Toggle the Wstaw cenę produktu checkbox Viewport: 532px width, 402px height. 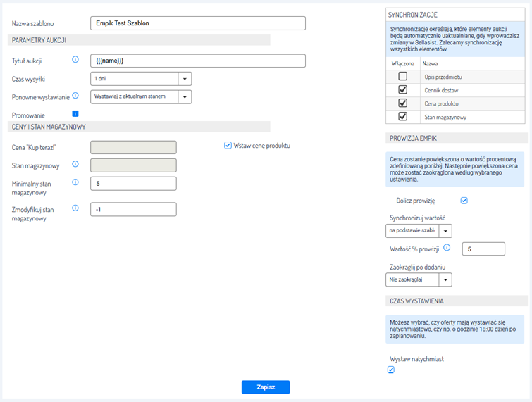[228, 146]
